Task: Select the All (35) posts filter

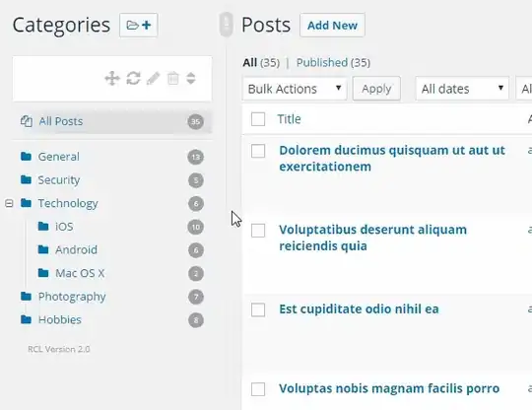Action: click(261, 63)
